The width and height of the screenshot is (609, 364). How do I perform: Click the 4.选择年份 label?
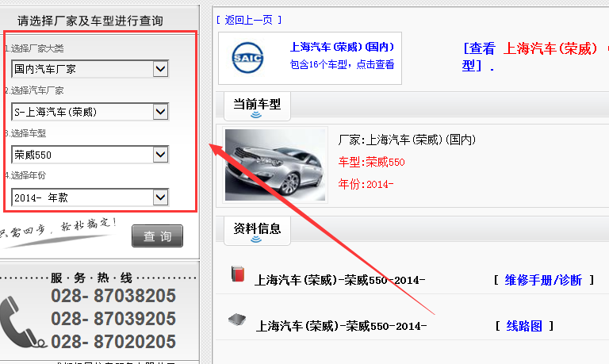(x=25, y=175)
